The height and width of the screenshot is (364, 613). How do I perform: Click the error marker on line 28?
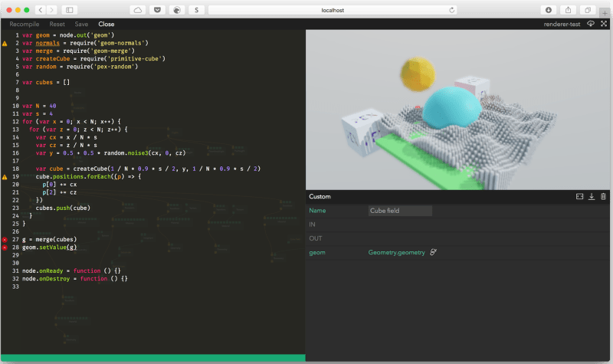click(x=5, y=248)
